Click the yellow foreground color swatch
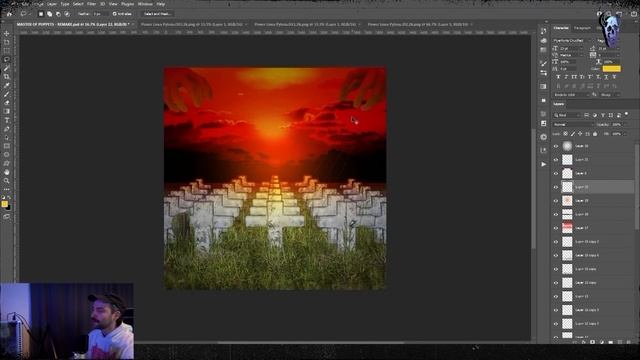Image resolution: width=640 pixels, height=360 pixels. coord(4,204)
